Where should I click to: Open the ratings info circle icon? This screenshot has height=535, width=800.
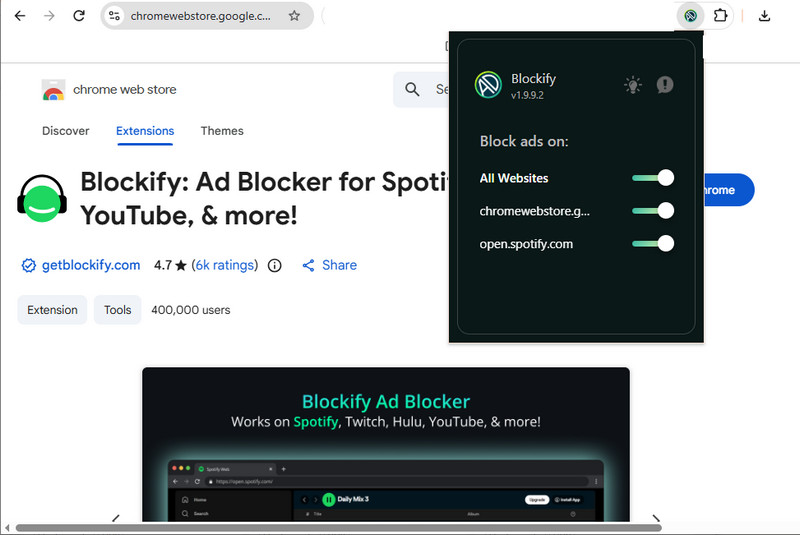(x=274, y=265)
